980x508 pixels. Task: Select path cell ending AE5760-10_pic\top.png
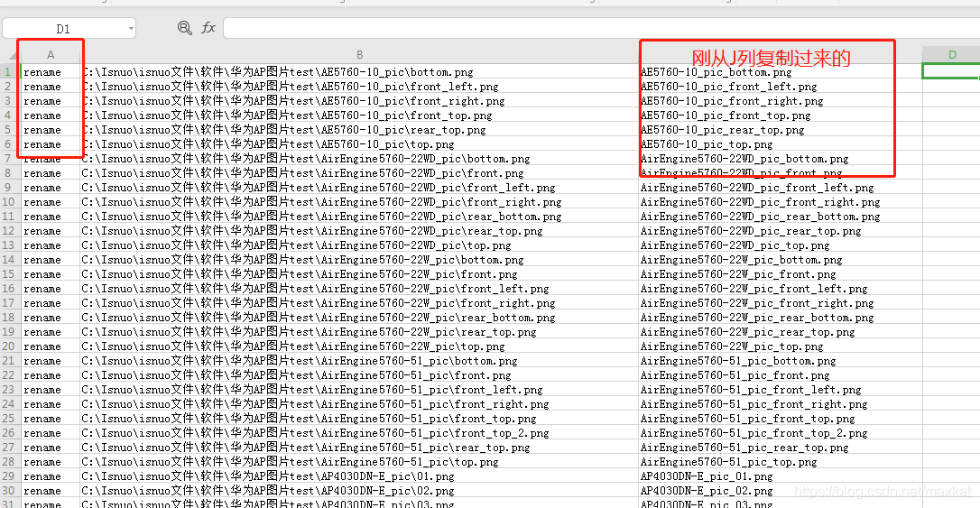tap(359, 143)
